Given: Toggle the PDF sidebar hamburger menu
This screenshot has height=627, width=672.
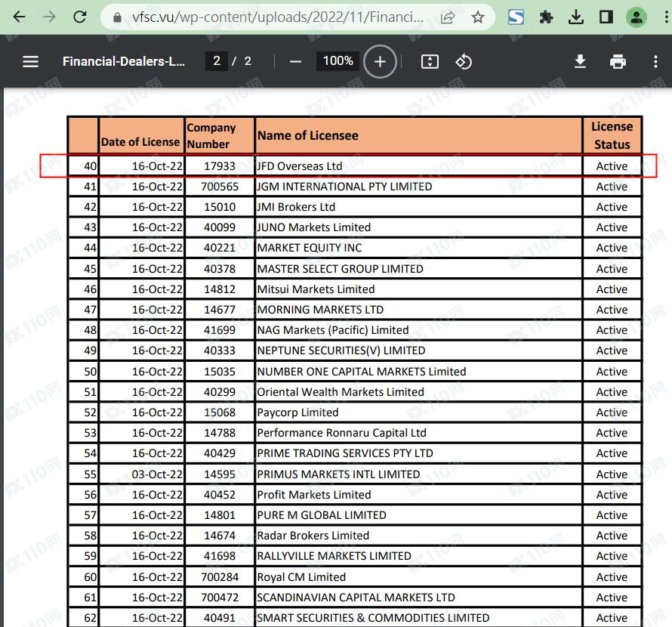Looking at the screenshot, I should [x=30, y=62].
